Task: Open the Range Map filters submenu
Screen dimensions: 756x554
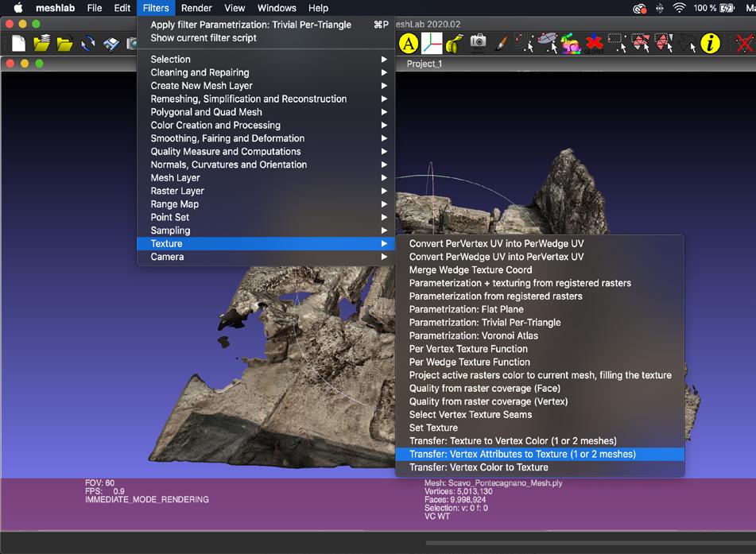Action: tap(266, 204)
